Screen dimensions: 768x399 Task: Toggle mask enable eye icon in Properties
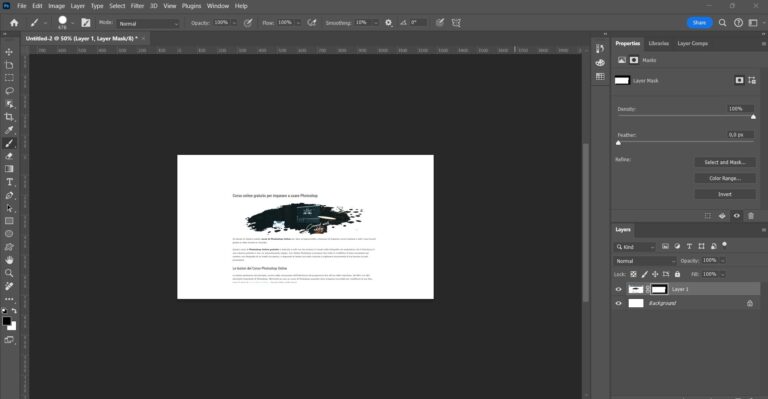click(737, 215)
